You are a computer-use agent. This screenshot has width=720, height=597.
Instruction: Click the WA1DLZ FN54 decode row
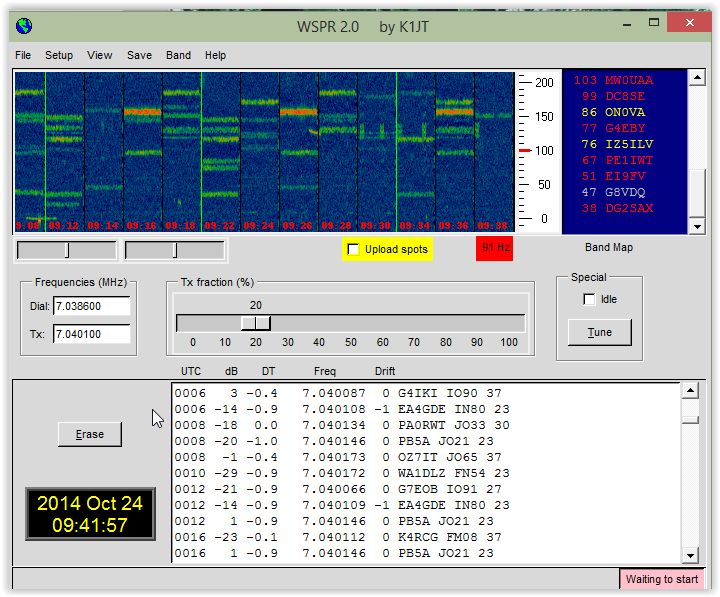point(342,473)
